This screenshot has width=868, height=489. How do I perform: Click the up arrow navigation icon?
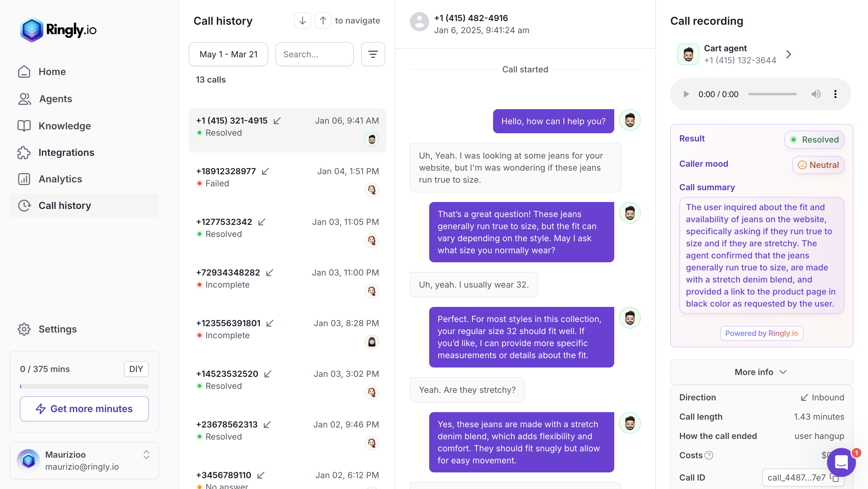click(323, 21)
